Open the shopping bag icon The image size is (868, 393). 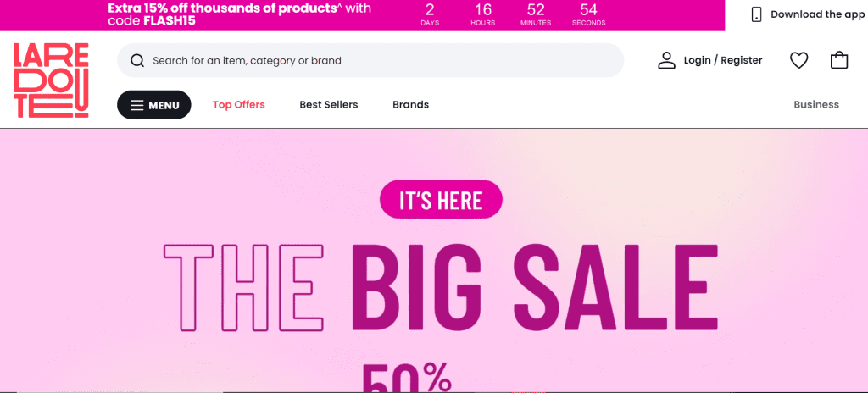tap(839, 60)
